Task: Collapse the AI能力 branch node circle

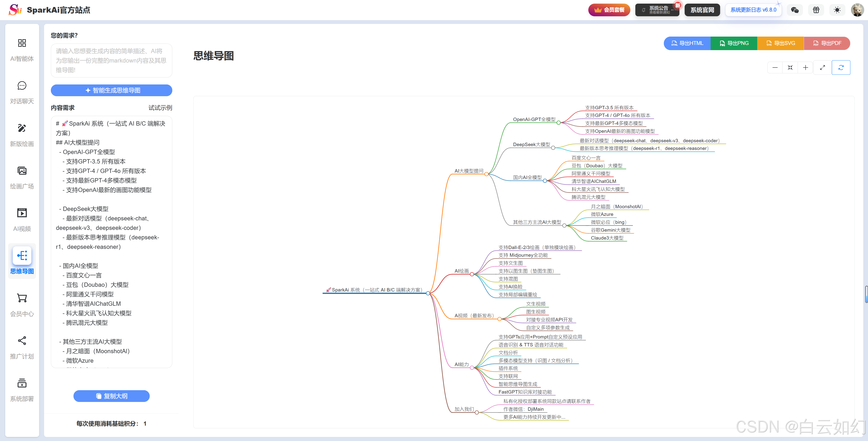Action: [472, 368]
